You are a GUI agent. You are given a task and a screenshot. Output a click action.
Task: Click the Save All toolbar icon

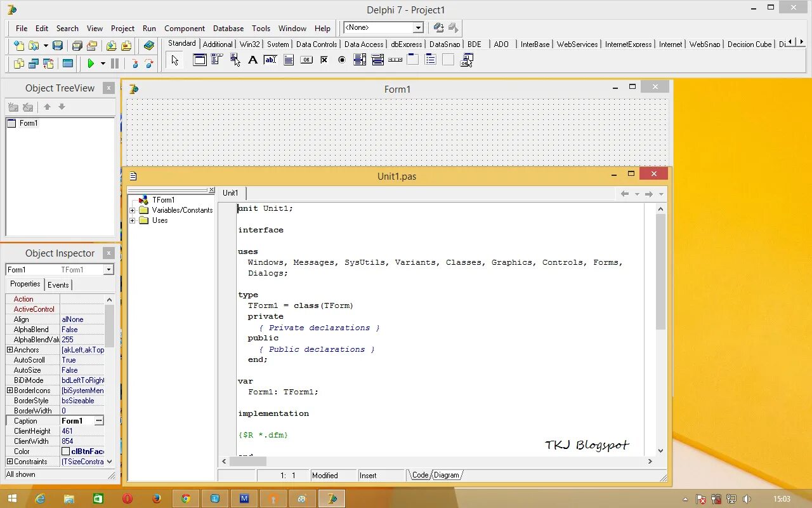click(x=77, y=46)
